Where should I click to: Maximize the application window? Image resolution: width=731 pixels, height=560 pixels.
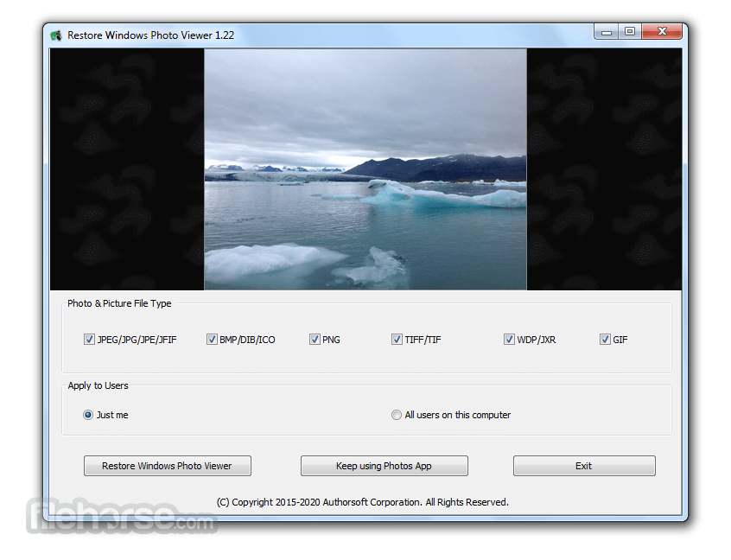coord(630,32)
